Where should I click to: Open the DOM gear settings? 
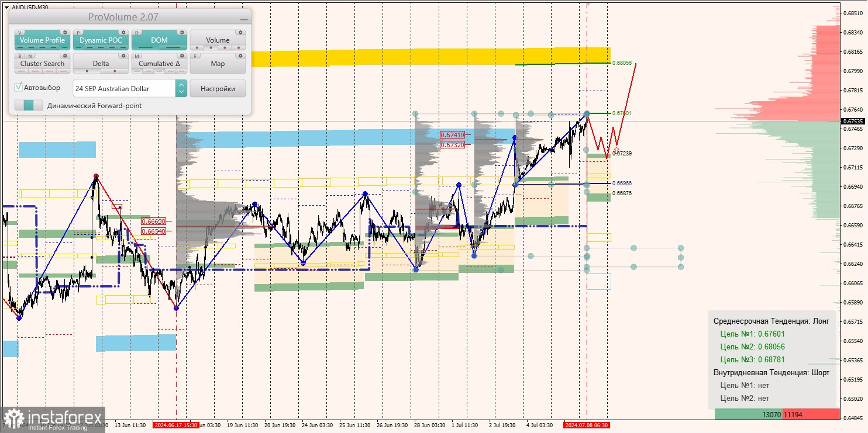pos(182,33)
